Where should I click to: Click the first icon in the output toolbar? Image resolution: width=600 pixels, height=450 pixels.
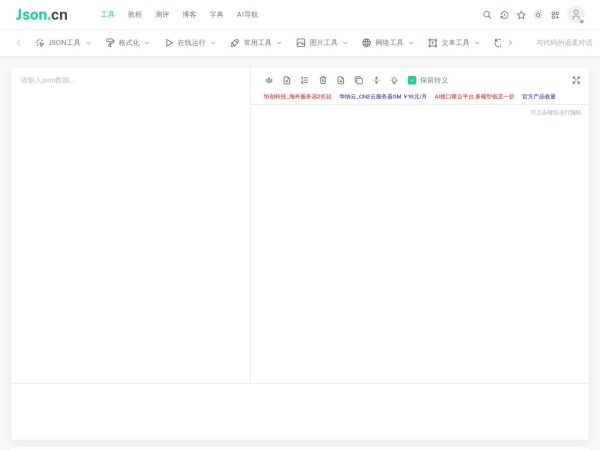click(x=269, y=80)
